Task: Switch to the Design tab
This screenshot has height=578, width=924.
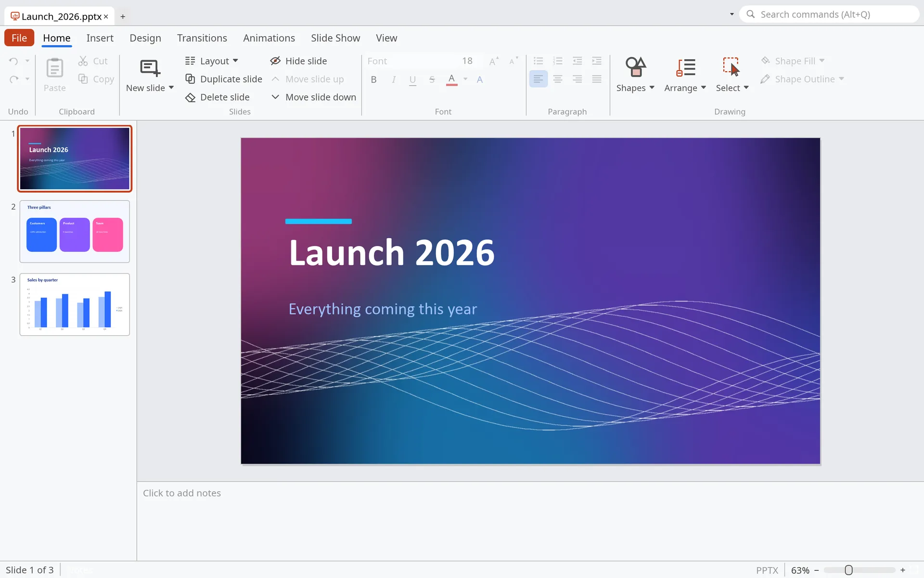Action: (x=145, y=38)
